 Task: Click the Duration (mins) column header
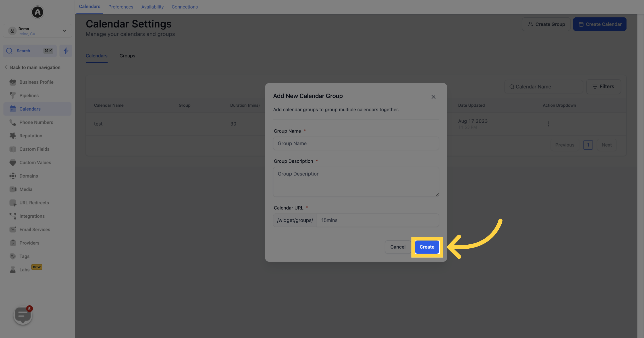245,105
